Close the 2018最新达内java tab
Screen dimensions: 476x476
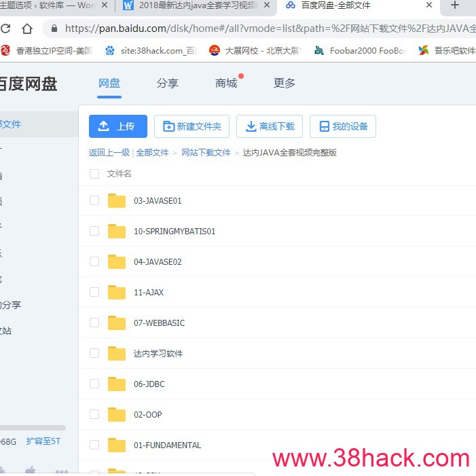click(267, 5)
